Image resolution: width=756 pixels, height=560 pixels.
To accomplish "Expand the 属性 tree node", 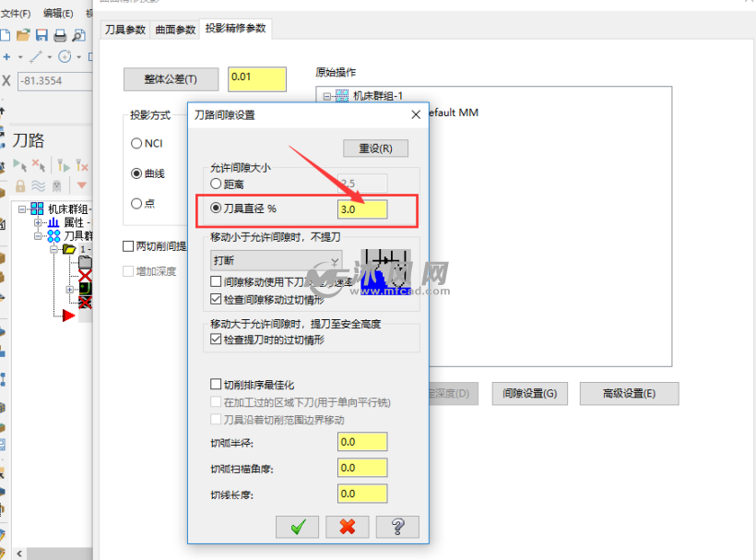I will click(38, 222).
